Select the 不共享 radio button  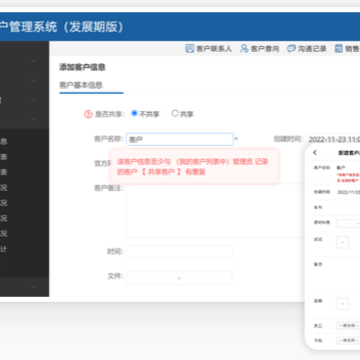(134, 113)
